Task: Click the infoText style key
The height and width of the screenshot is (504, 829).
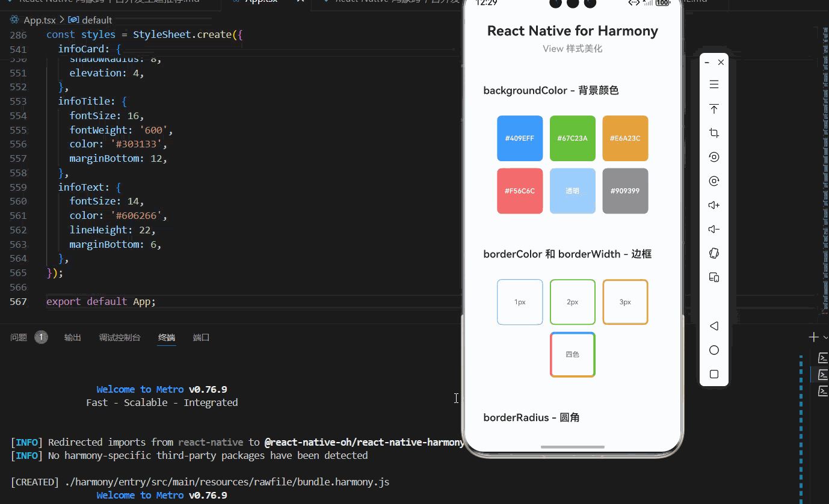Action: (x=81, y=187)
